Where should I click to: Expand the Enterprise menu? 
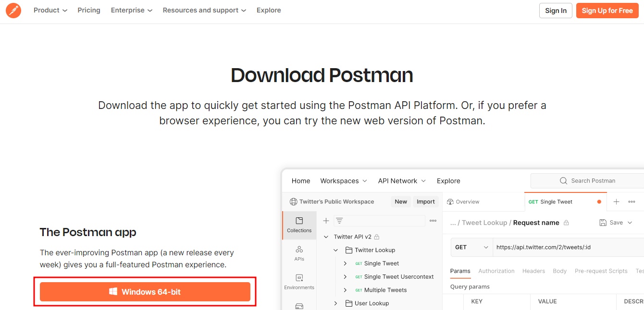coord(132,10)
